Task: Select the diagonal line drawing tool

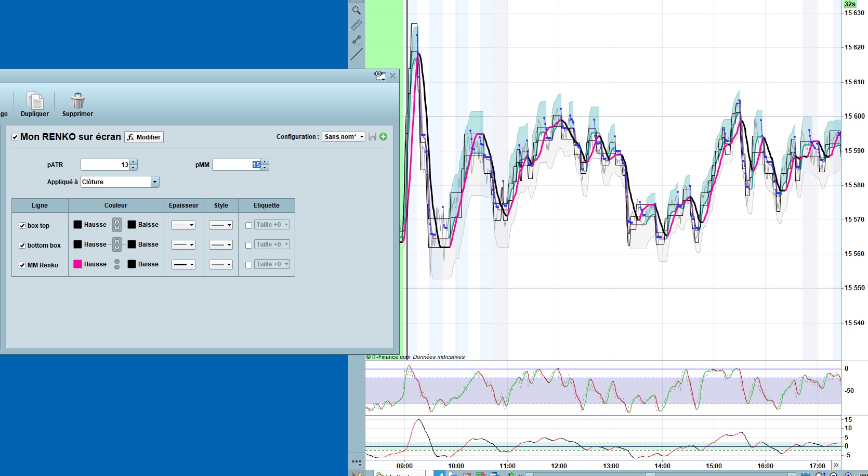Action: click(x=357, y=54)
